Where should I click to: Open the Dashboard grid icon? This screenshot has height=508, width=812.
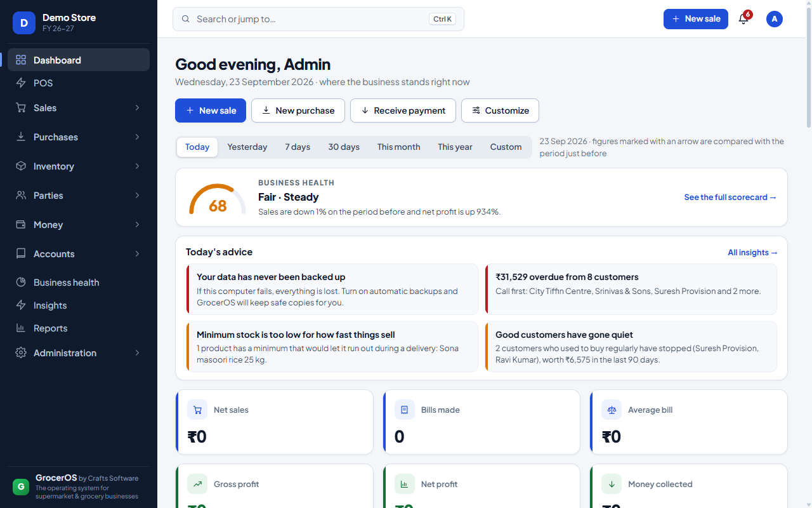[x=21, y=60]
